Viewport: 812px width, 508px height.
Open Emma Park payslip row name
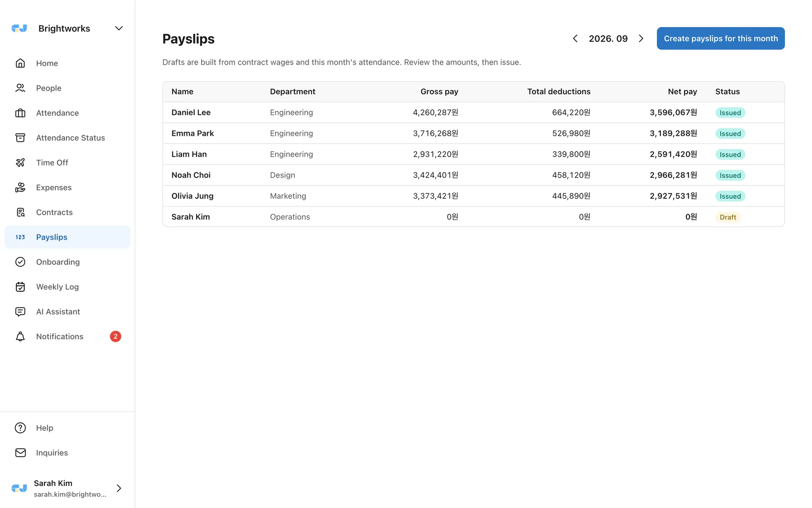point(193,133)
